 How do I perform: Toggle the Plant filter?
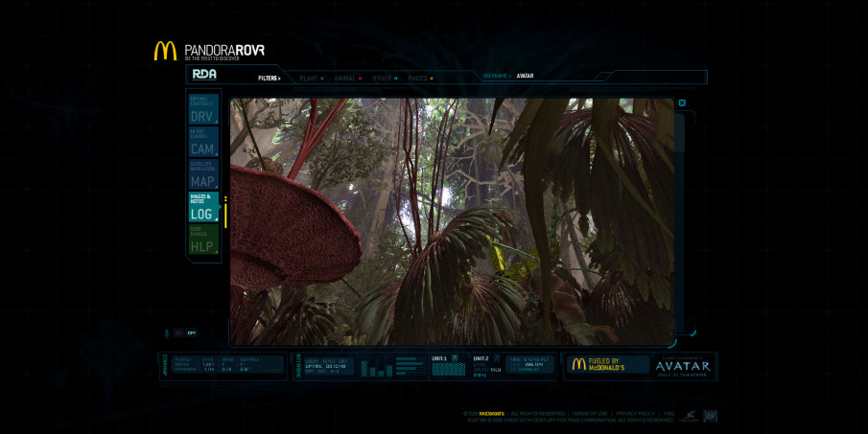coord(312,79)
